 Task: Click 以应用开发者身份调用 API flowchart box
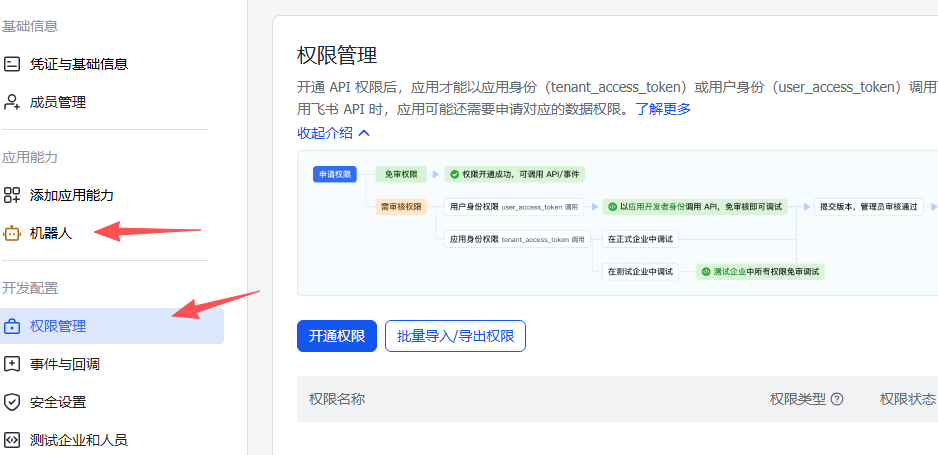695,207
